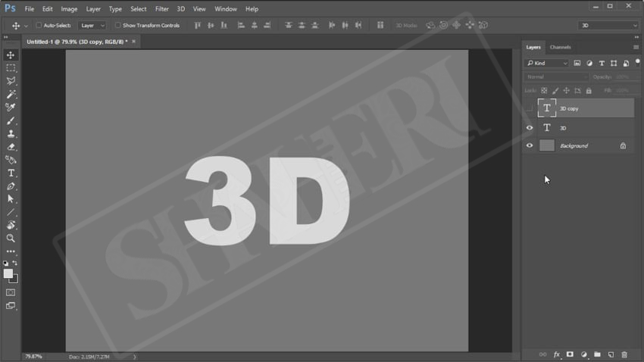This screenshot has height=362, width=644.
Task: Show the 3D copy layer
Action: pos(530,108)
